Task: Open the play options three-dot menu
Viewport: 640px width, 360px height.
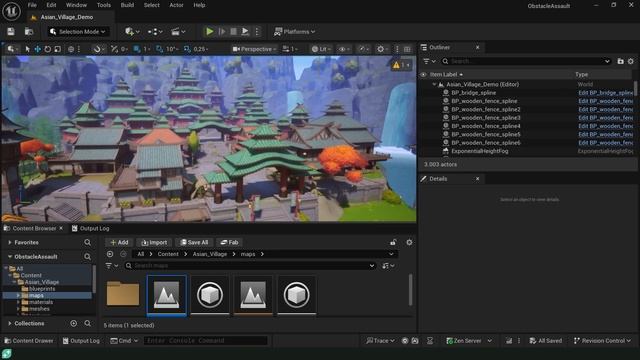Action: 257,31
